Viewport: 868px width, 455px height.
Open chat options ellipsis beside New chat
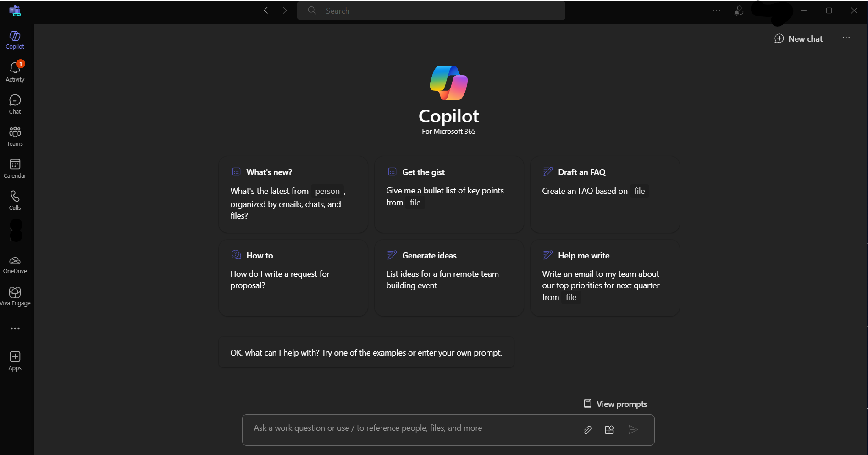[846, 38]
